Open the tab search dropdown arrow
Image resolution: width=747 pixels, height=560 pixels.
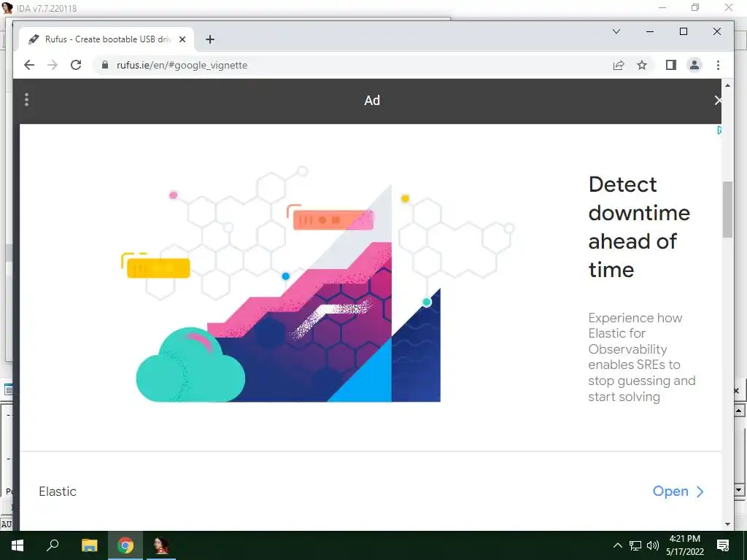616,31
